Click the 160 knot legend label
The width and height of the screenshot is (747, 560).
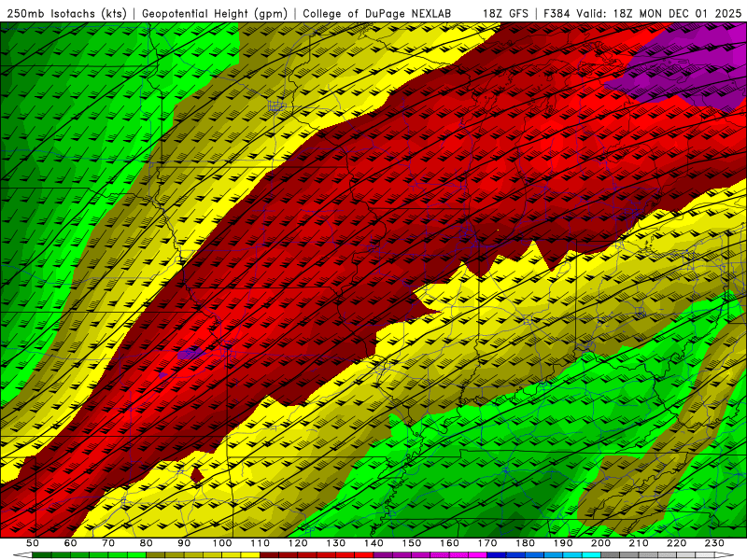(449, 543)
